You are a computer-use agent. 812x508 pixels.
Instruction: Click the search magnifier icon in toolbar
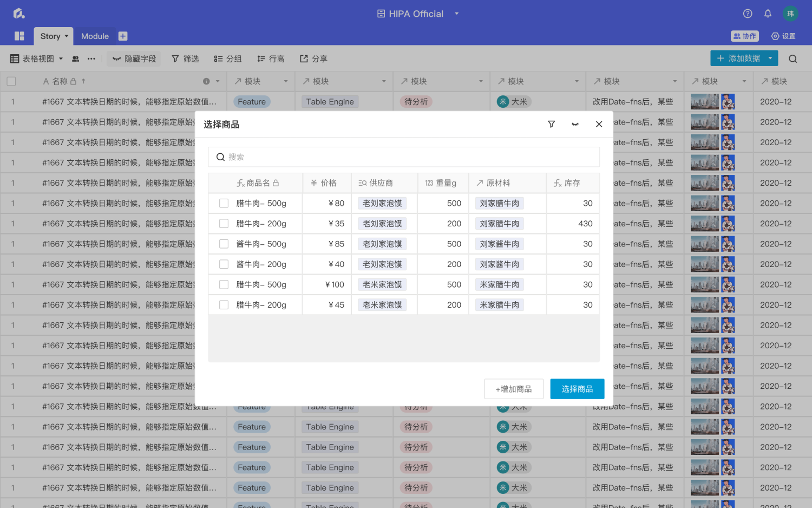tap(793, 59)
